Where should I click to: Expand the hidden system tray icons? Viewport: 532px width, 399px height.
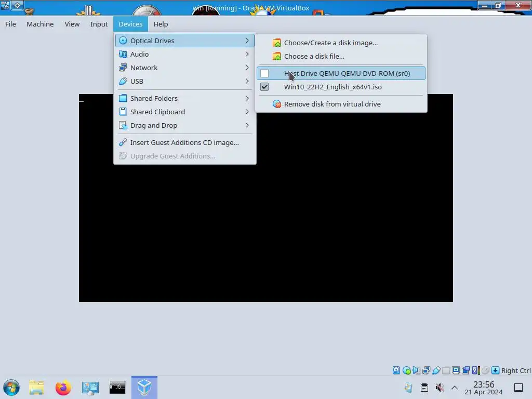coord(455,388)
